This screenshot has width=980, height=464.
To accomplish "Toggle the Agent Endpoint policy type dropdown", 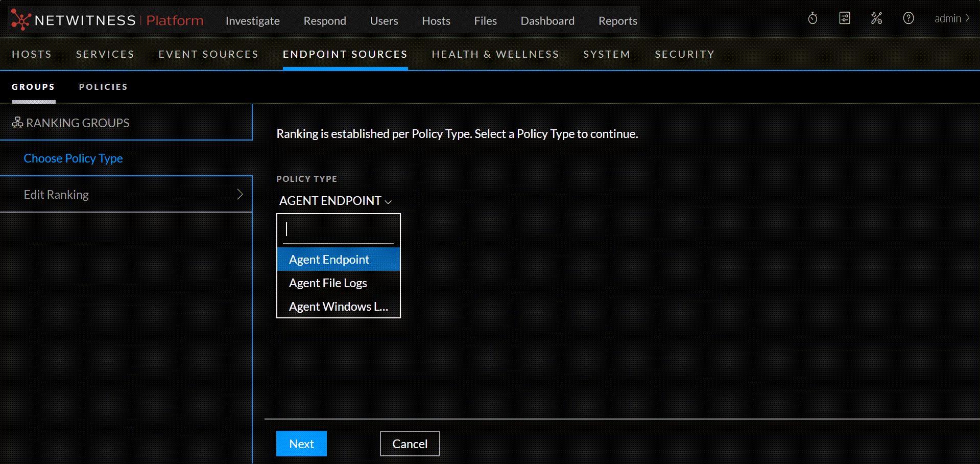I will point(335,201).
